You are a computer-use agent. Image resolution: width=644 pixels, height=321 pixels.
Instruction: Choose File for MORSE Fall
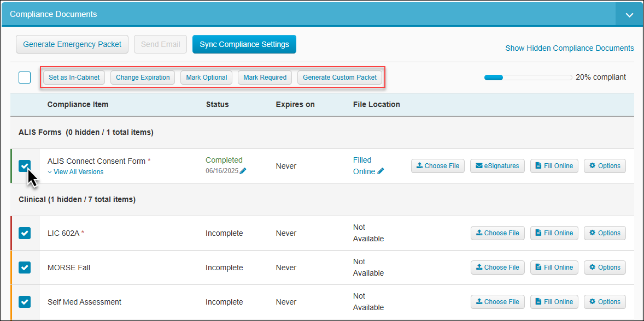click(x=497, y=267)
